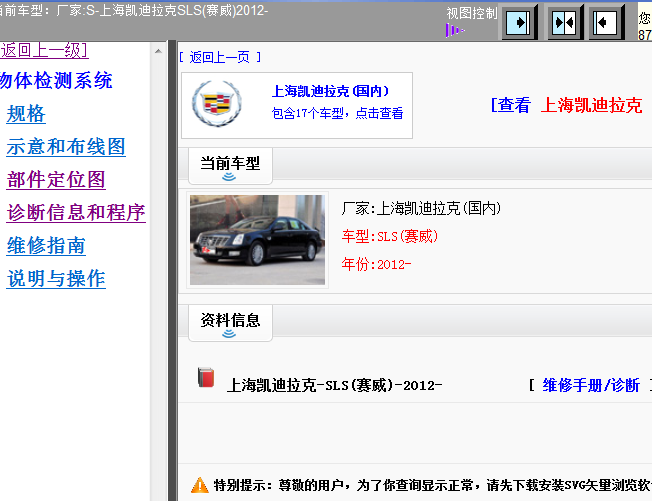Click the 特别提示 notice text
Viewport: 652px width, 501px height.
point(432,485)
